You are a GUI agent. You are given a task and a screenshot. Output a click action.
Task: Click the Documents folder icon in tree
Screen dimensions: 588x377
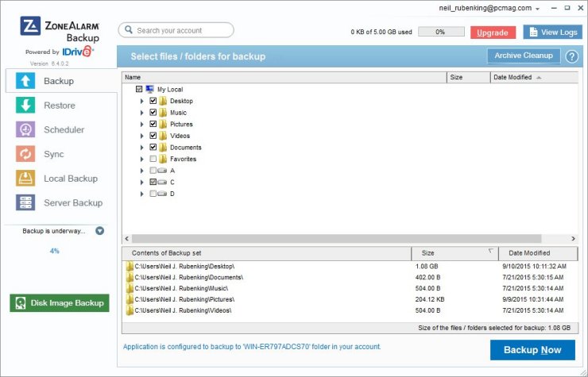tap(163, 148)
